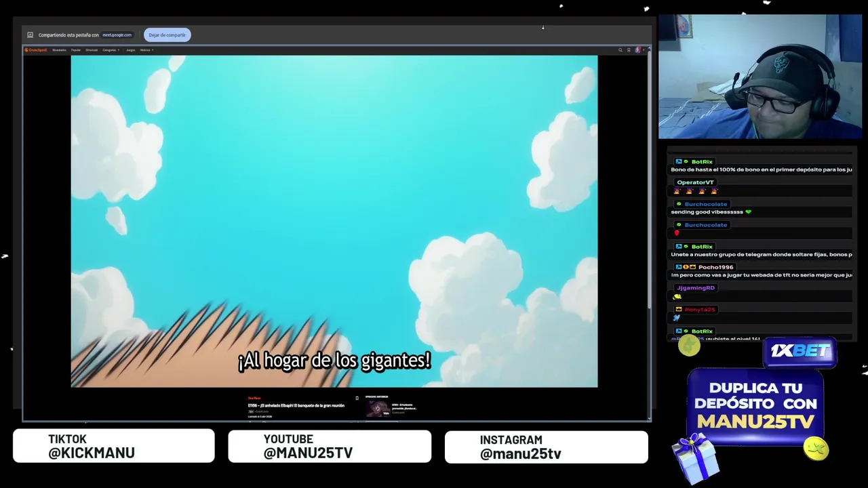Click OperatorVT username in chat

[x=695, y=182]
